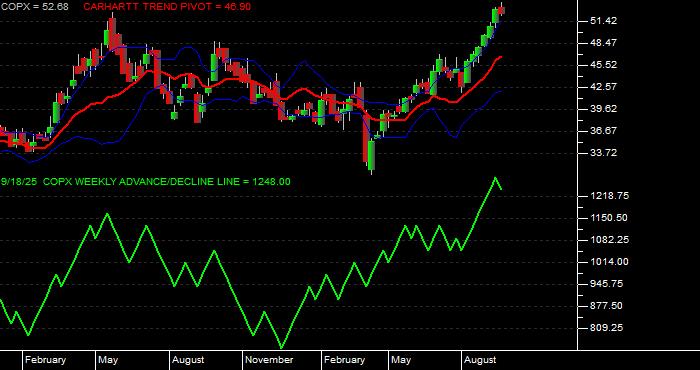Click the COPX = 52.68 price label

34,7
